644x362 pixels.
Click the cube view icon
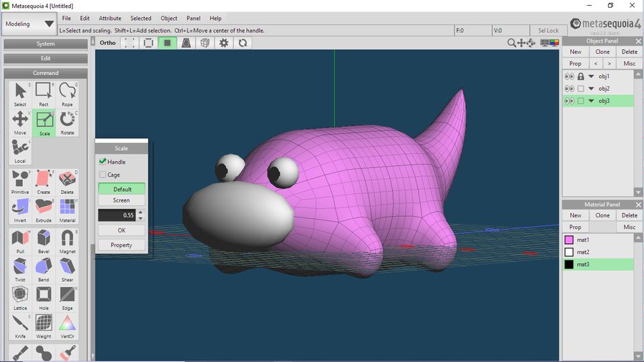pyautogui.click(x=205, y=43)
